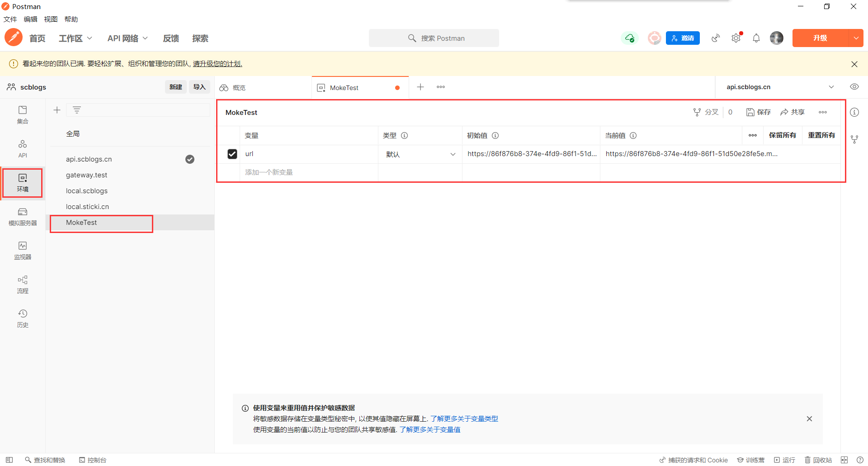Open the environment info icon on right sidebar
Image resolution: width=868 pixels, height=466 pixels.
854,112
